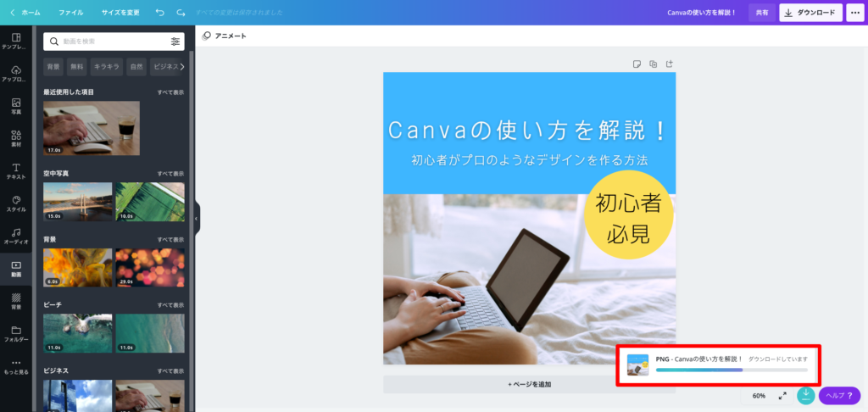Open search filter settings icon
868x412 pixels.
(175, 42)
